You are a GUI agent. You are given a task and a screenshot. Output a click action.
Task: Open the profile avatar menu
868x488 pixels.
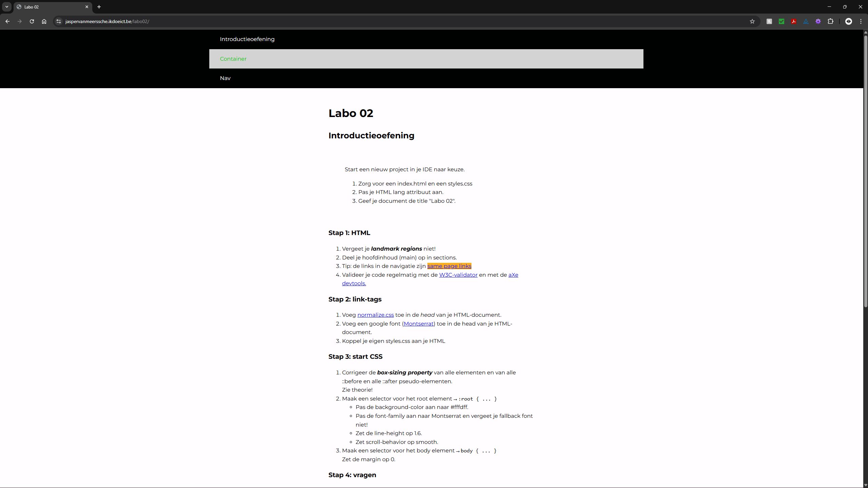click(848, 21)
